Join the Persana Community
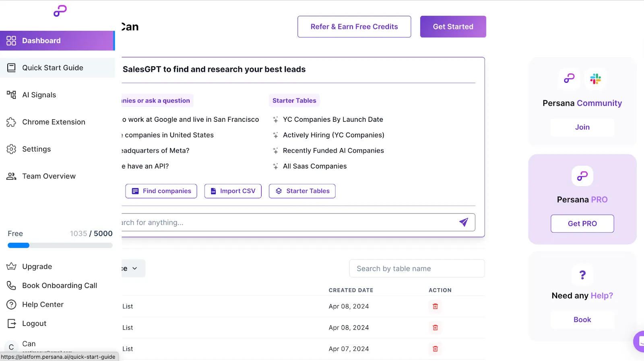644x361 pixels. tap(582, 127)
